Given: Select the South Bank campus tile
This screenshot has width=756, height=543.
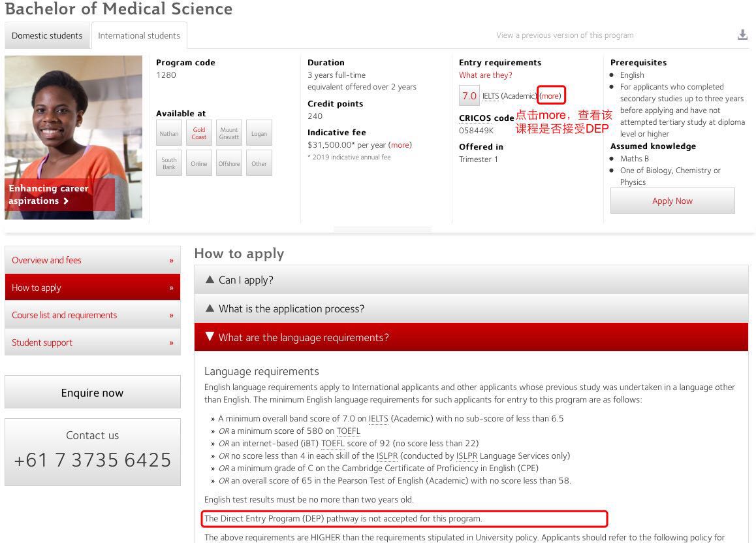Looking at the screenshot, I should tap(169, 163).
